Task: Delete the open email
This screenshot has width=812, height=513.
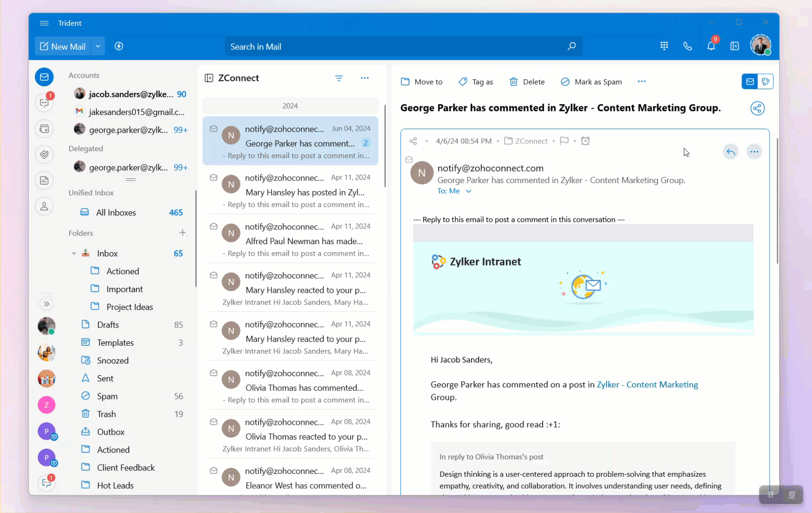Action: tap(527, 82)
